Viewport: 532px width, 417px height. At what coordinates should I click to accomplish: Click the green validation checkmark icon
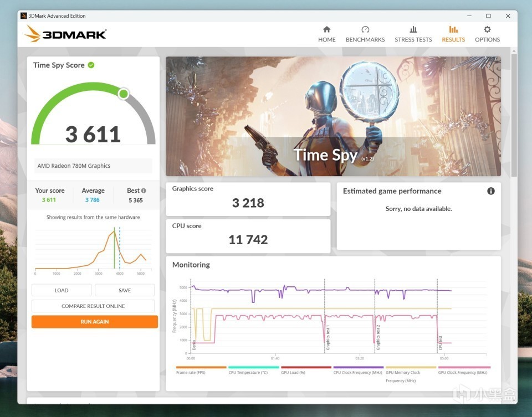point(91,65)
